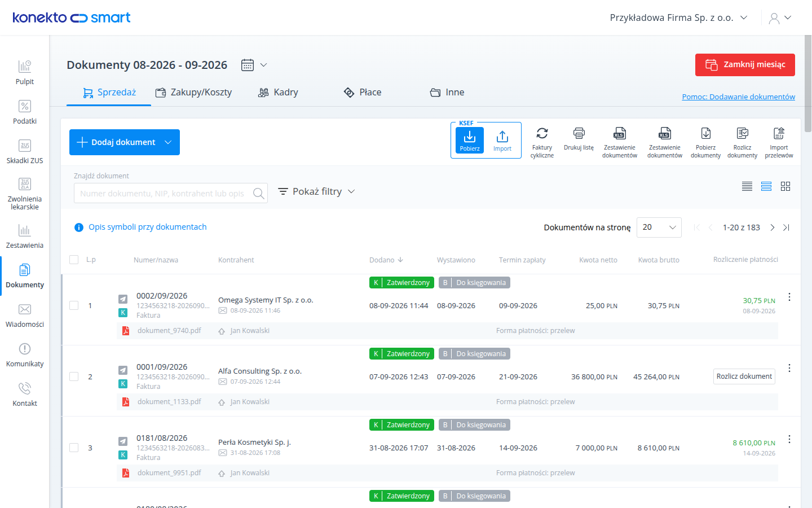Open Wiadomości in the sidebar
812x508 pixels.
[25, 316]
